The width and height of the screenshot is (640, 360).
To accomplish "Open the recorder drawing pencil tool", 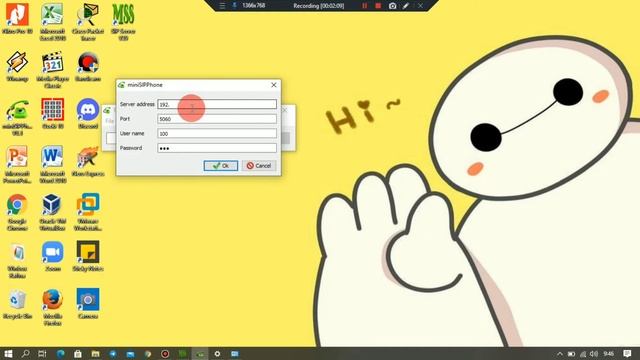I will [406, 6].
